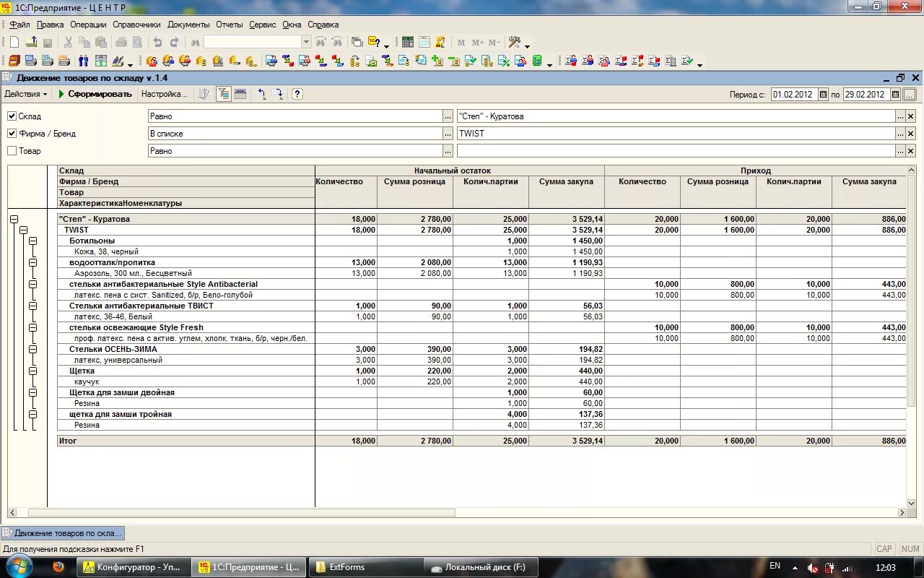
Task: Create a new document with the blank page icon
Action: [14, 43]
